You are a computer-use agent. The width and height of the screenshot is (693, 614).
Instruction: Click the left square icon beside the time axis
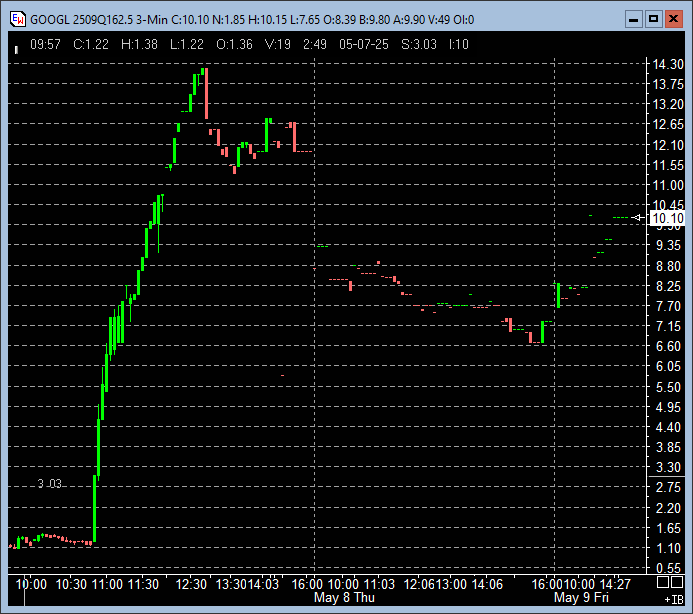(x=663, y=582)
